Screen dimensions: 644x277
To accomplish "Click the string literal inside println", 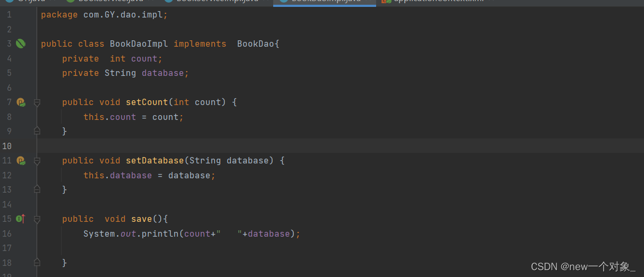I will point(229,233).
